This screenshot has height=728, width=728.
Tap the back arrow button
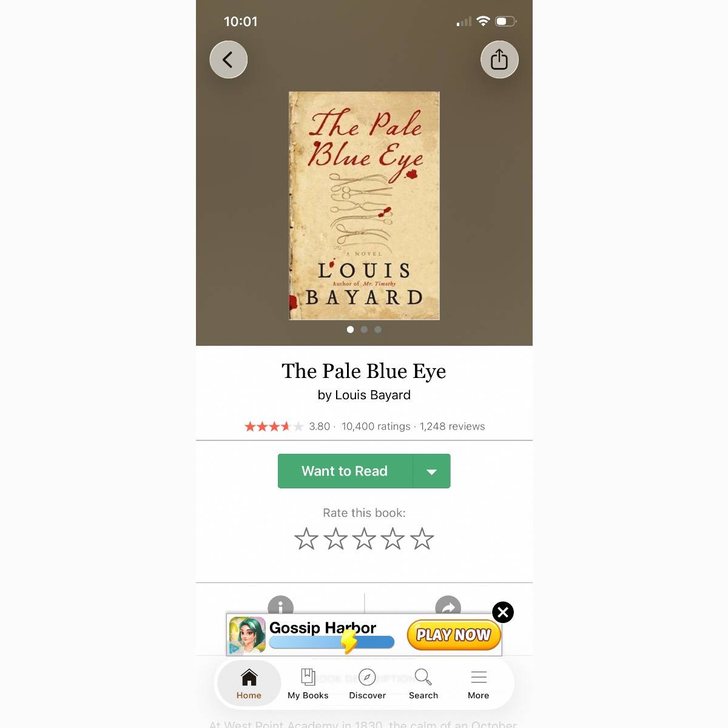[228, 59]
